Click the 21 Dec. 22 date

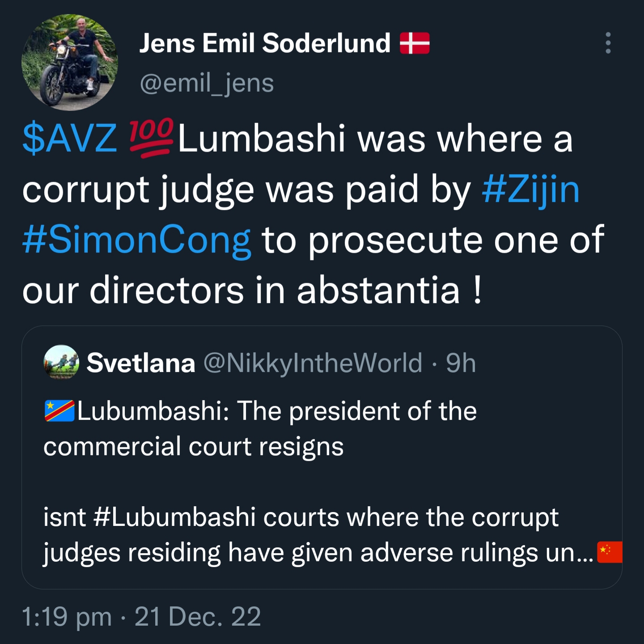(198, 617)
